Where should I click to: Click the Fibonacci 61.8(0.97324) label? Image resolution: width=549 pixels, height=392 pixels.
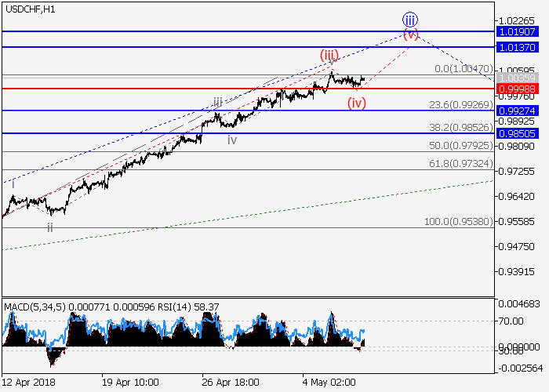pos(460,162)
